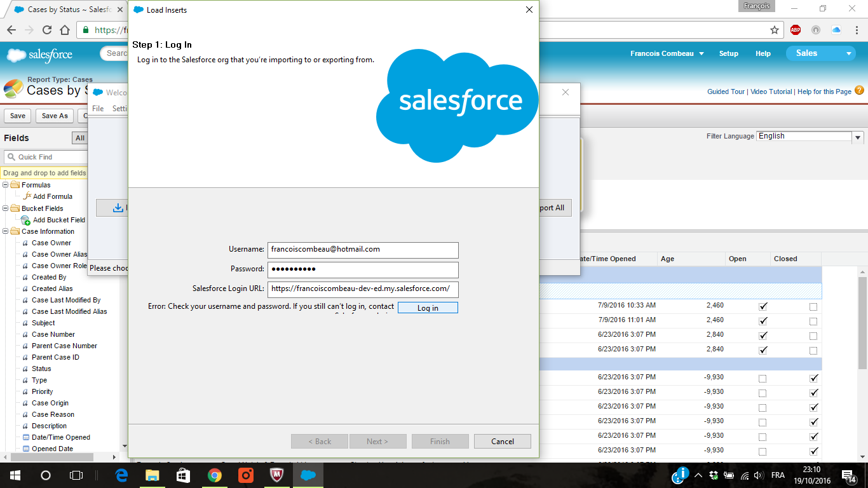
Task: Bookmark page with the star icon
Action: point(774,30)
